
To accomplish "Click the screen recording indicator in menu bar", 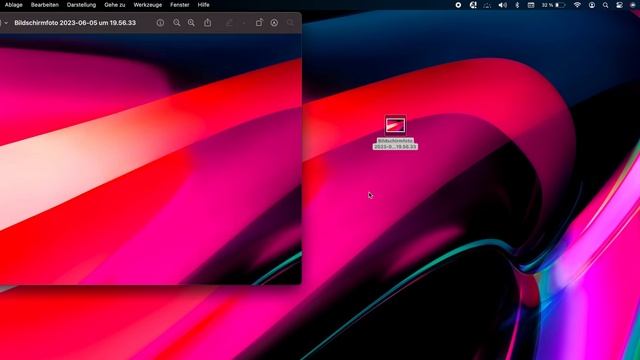I will 458,5.
